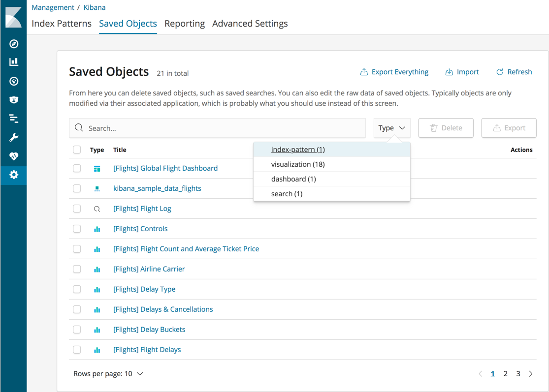The image size is (549, 392).
Task: Check the box for Global Flight Dashboard
Action: 77,168
